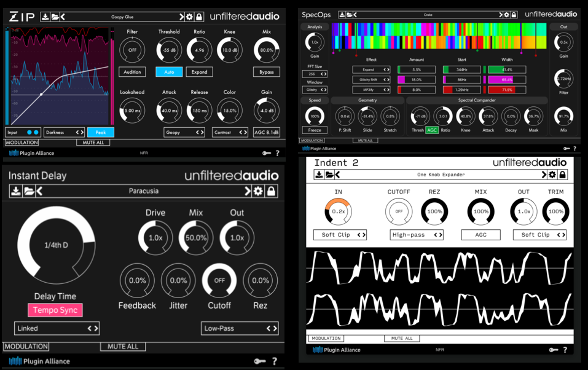Image resolution: width=588 pixels, height=370 pixels.
Task: Open Soft Clip dropdown under the IN knob
Action: pos(340,235)
